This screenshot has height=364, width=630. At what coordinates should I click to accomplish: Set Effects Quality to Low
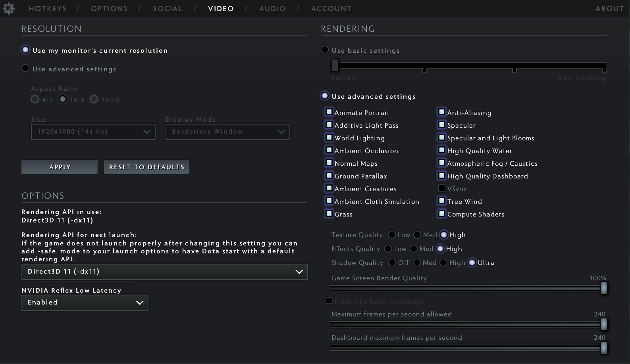pyautogui.click(x=388, y=249)
